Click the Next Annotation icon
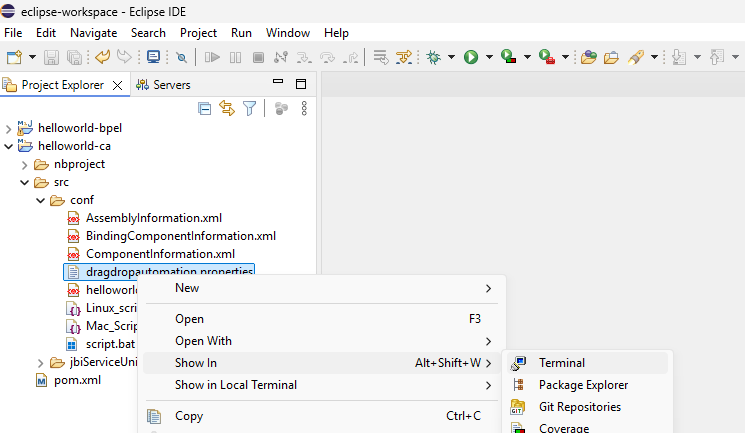The width and height of the screenshot is (745, 433). [x=679, y=58]
